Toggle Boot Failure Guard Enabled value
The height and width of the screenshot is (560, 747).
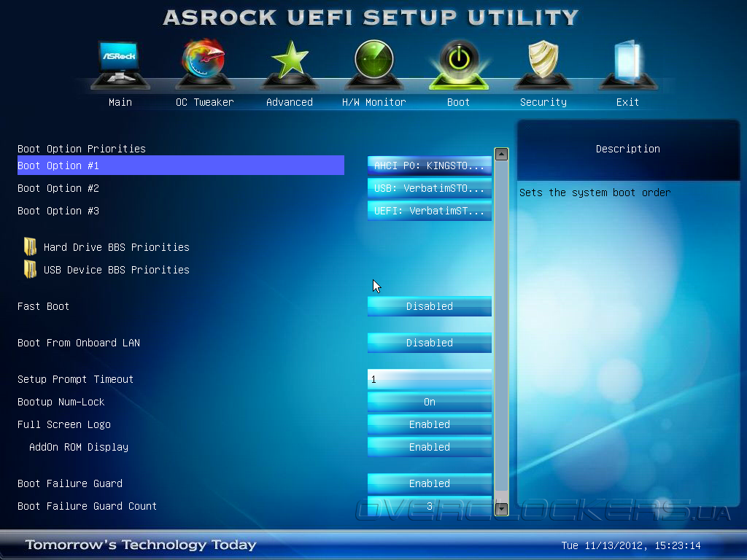point(429,483)
